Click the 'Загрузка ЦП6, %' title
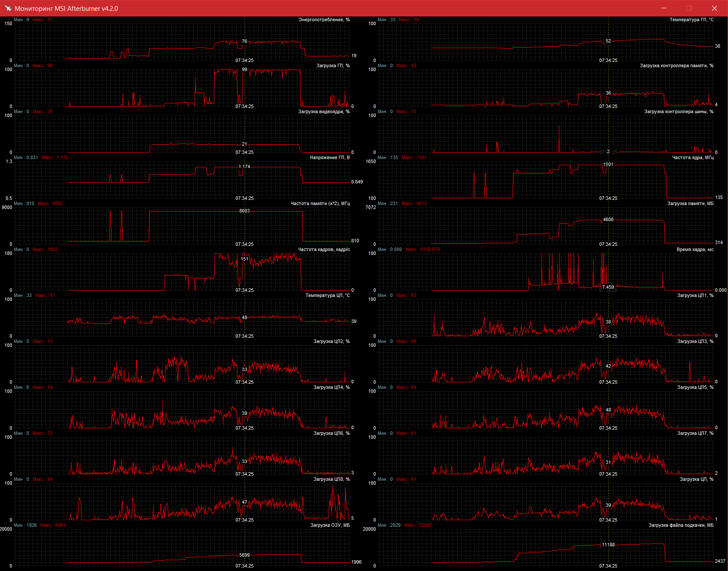 click(x=332, y=434)
